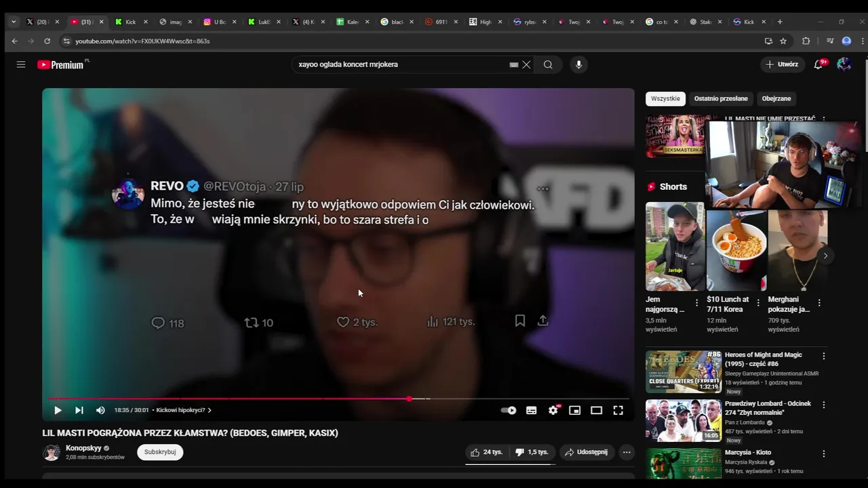
Task: Enter fullscreen mode
Action: pyautogui.click(x=618, y=410)
